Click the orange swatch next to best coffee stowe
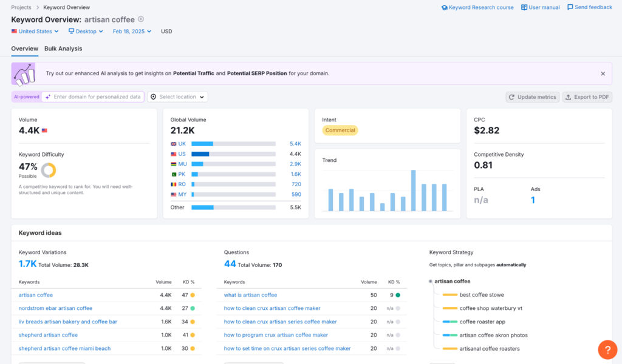 450,295
